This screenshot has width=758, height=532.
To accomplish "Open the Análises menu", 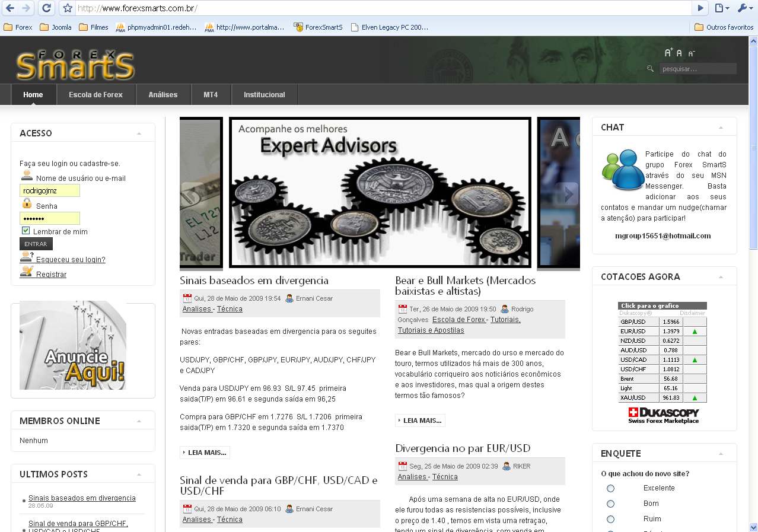I will [x=163, y=94].
